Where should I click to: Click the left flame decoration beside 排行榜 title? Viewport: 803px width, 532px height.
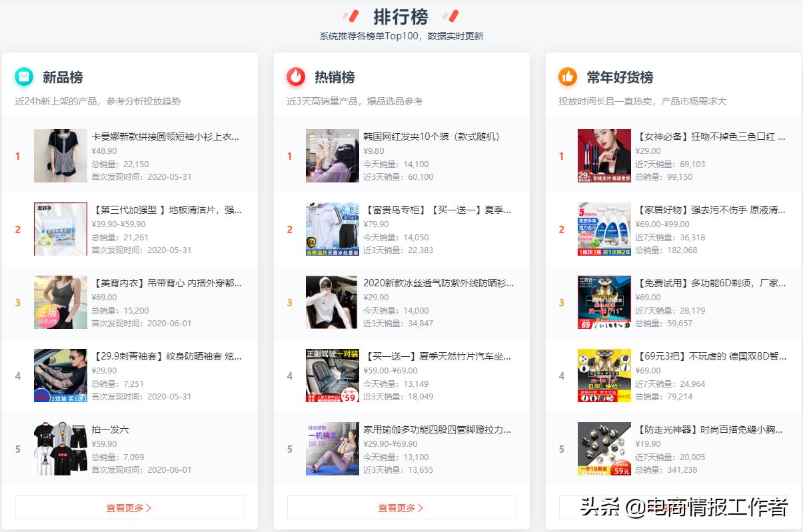tap(349, 15)
